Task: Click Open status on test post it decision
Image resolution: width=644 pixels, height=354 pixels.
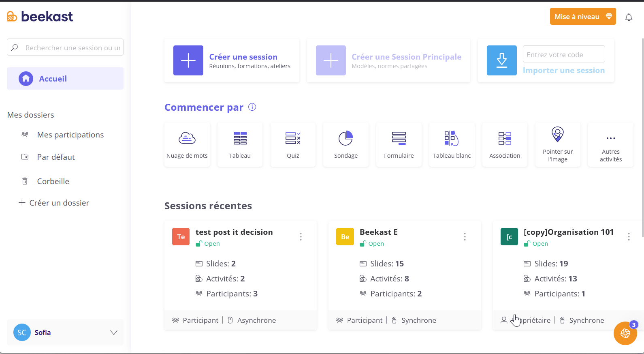Action: pos(208,244)
